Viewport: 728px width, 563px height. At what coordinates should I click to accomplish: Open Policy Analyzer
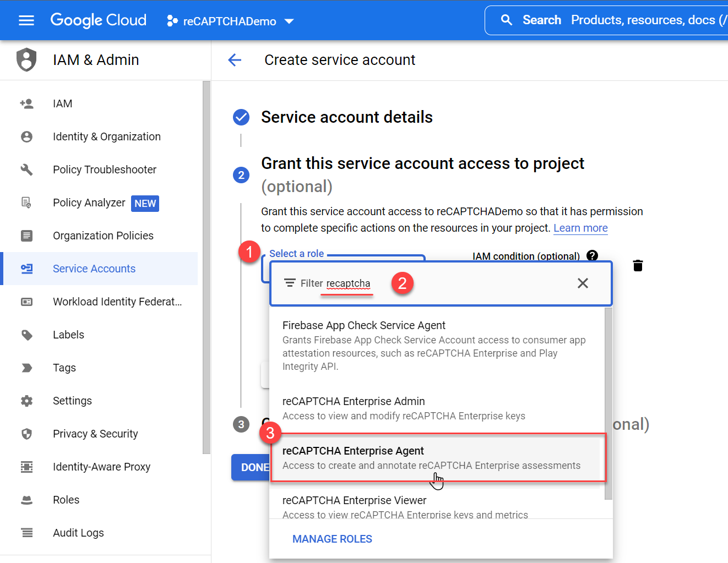[x=89, y=203]
